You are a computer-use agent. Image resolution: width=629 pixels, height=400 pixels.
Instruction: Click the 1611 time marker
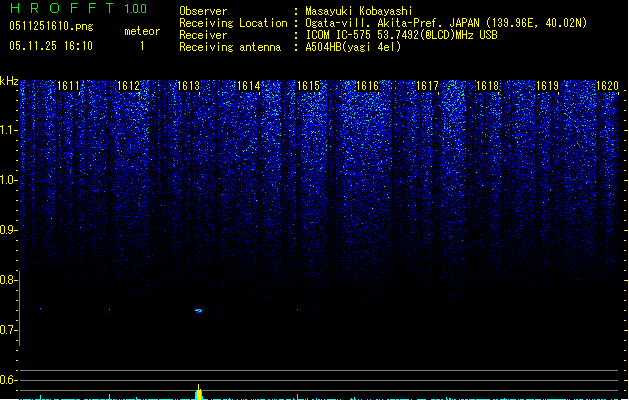pyautogui.click(x=69, y=86)
